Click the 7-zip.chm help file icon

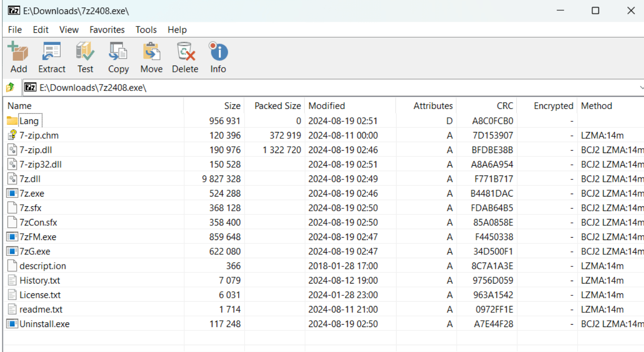[x=13, y=135]
